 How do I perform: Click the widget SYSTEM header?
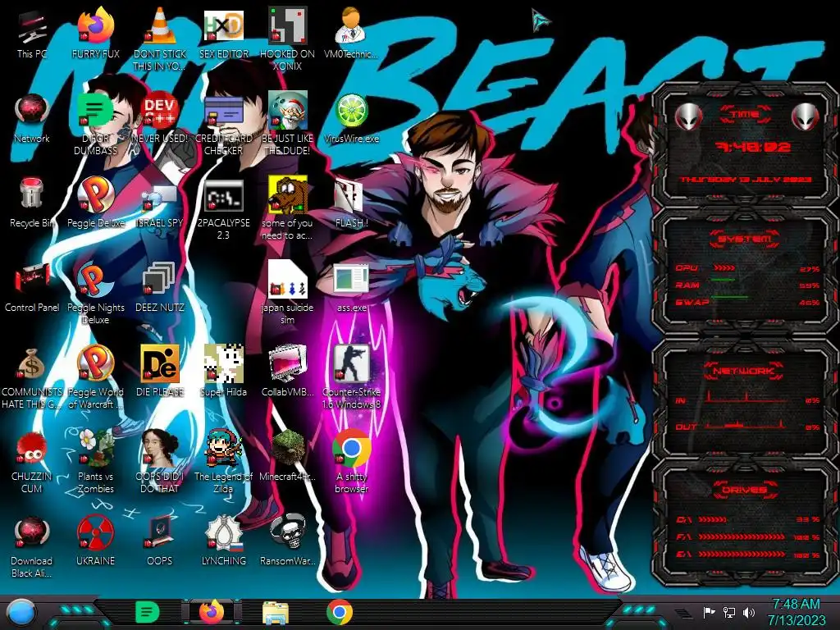click(x=744, y=239)
